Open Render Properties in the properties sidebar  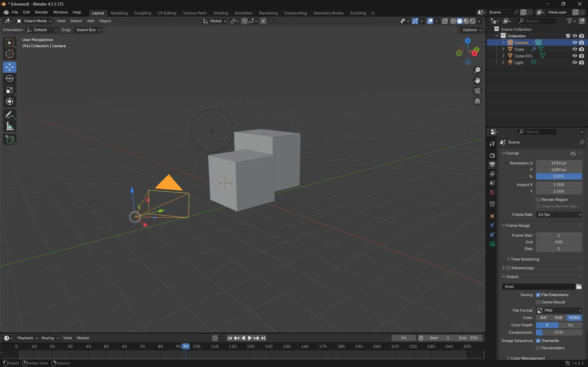pyautogui.click(x=492, y=155)
